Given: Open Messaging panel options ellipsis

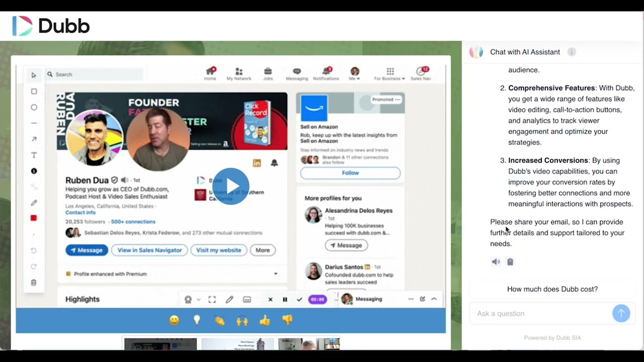Looking at the screenshot, I should click(x=411, y=299).
